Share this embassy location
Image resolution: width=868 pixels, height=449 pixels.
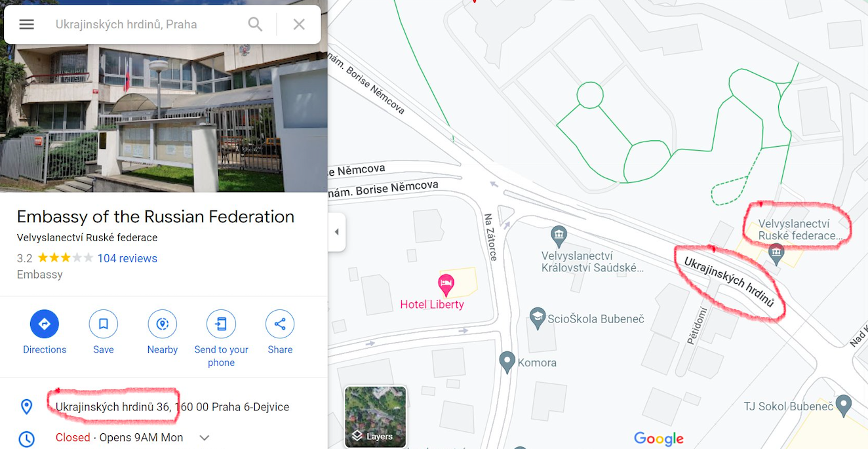click(x=280, y=324)
